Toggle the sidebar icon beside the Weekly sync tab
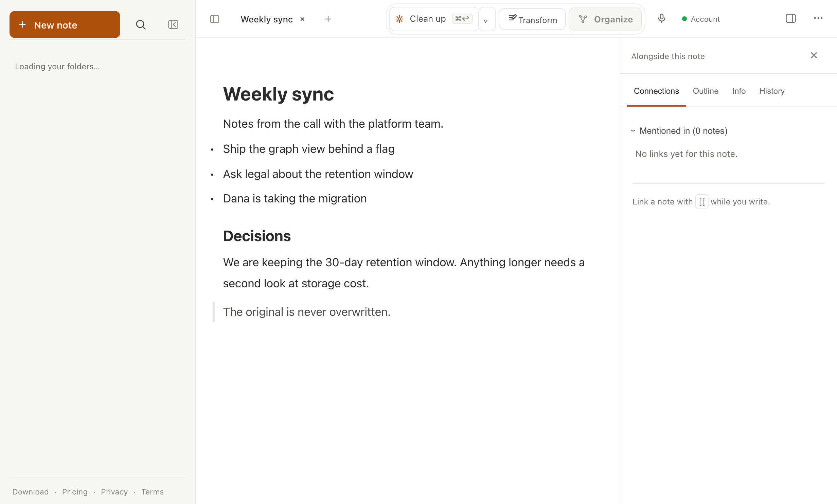 tap(215, 19)
